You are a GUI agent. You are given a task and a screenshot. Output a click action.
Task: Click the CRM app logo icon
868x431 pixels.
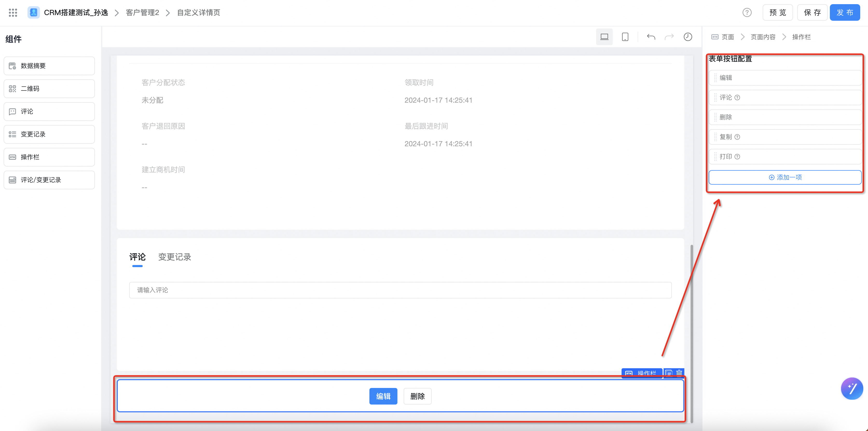pos(33,12)
